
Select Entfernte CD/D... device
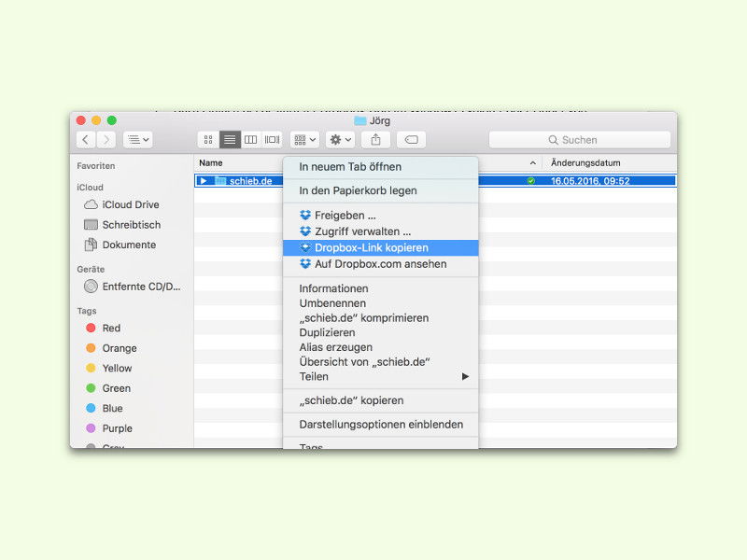coord(132,287)
